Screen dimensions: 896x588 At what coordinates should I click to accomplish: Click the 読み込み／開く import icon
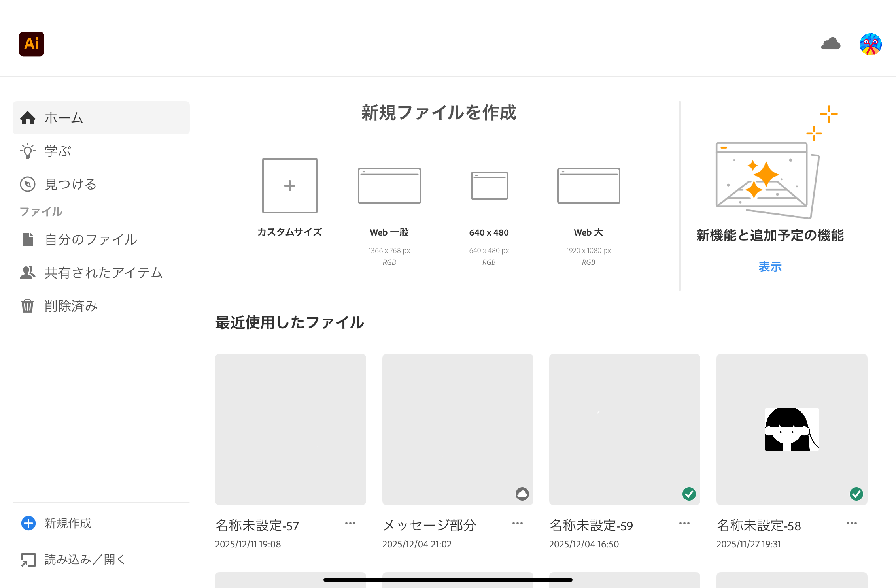pyautogui.click(x=28, y=560)
